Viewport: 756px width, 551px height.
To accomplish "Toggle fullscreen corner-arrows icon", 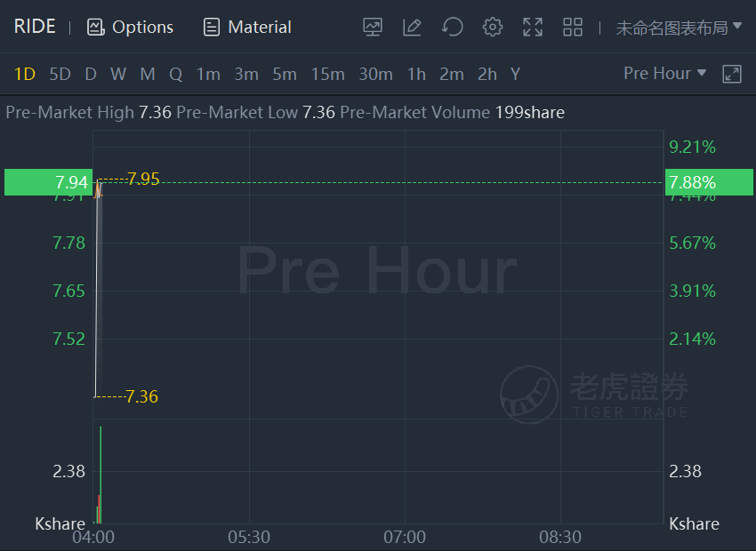I will (x=533, y=27).
